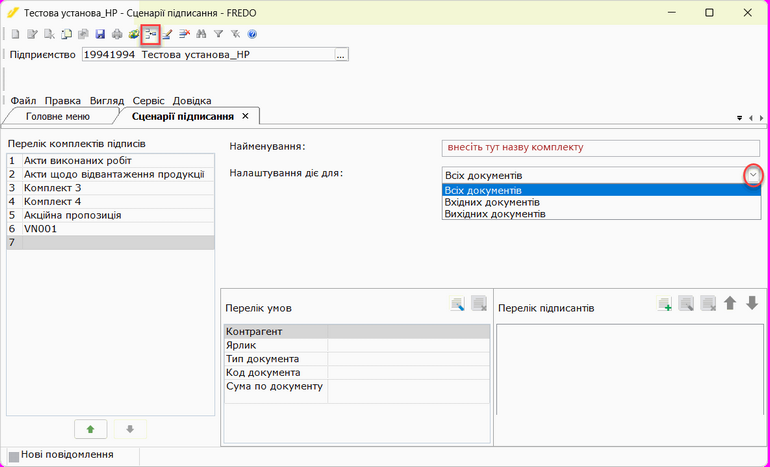The image size is (770, 467).
Task: Select the Ярлик condition row
Action: pos(357,345)
